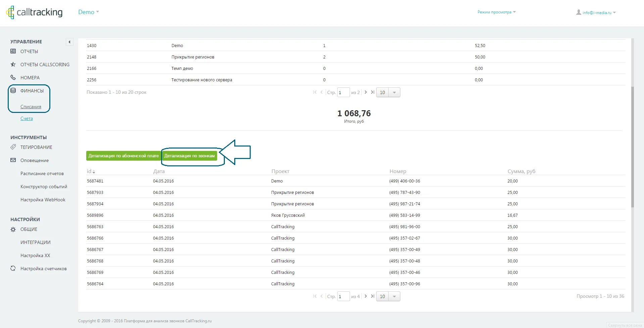Go to previous page in upper table pager
The image size is (644, 328).
pos(321,92)
